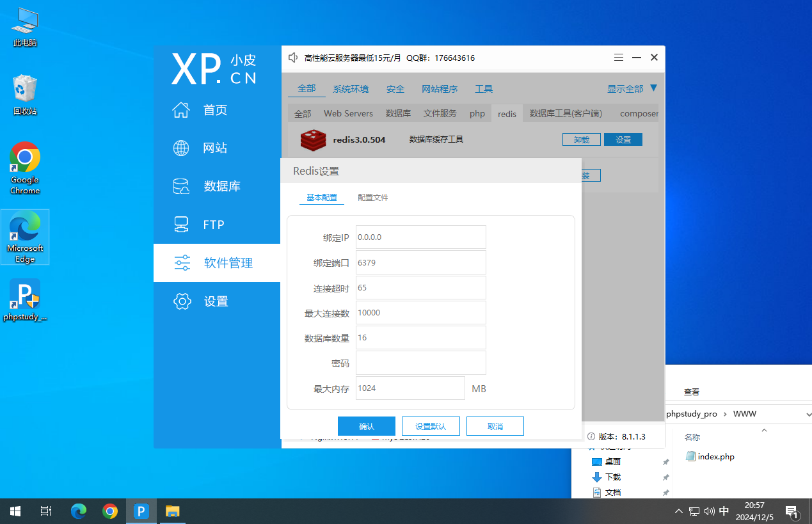Click the Home house icon in sidebar
The height and width of the screenshot is (524, 812).
pos(181,110)
